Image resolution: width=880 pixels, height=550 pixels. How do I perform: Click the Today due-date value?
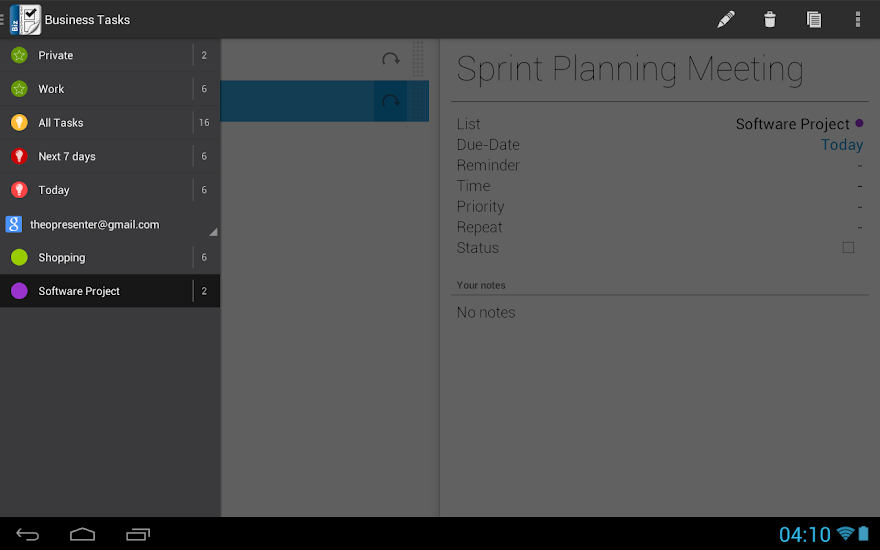[x=841, y=145]
